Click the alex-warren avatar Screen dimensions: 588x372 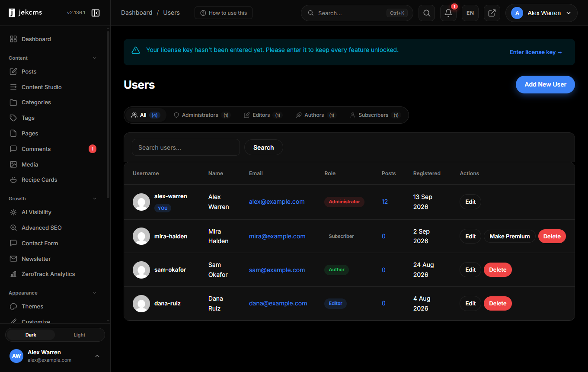(141, 202)
